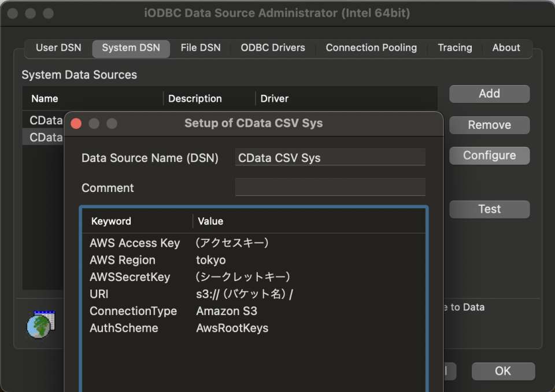Close the iODBC Administrator main window
The image size is (555, 392).
coord(13,13)
